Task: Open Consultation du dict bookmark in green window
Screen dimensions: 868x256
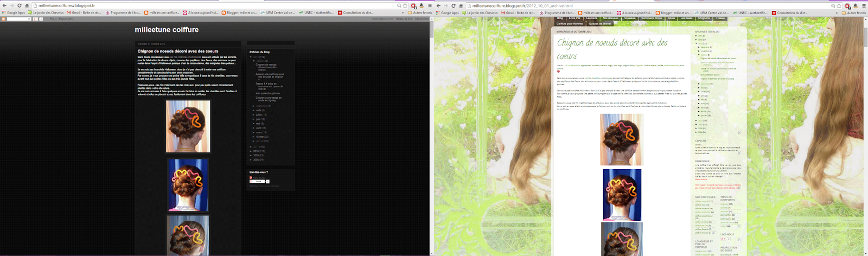Action: pos(789,12)
